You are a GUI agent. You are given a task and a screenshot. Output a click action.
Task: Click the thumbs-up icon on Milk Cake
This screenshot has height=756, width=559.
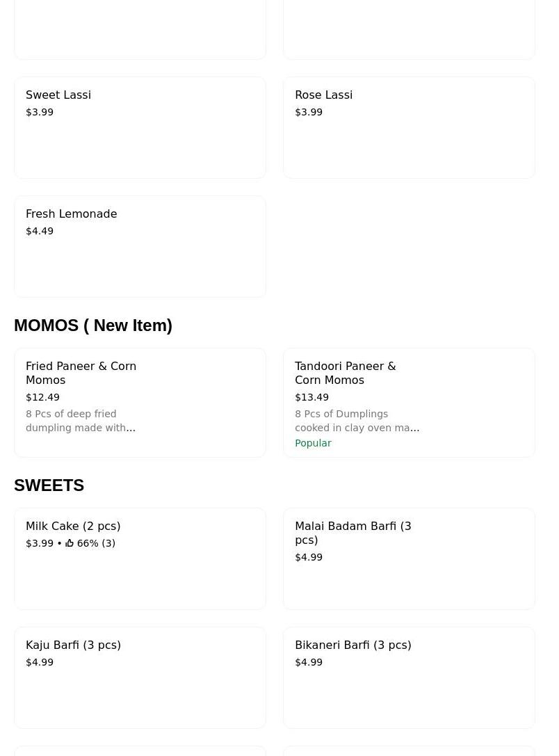pos(70,543)
